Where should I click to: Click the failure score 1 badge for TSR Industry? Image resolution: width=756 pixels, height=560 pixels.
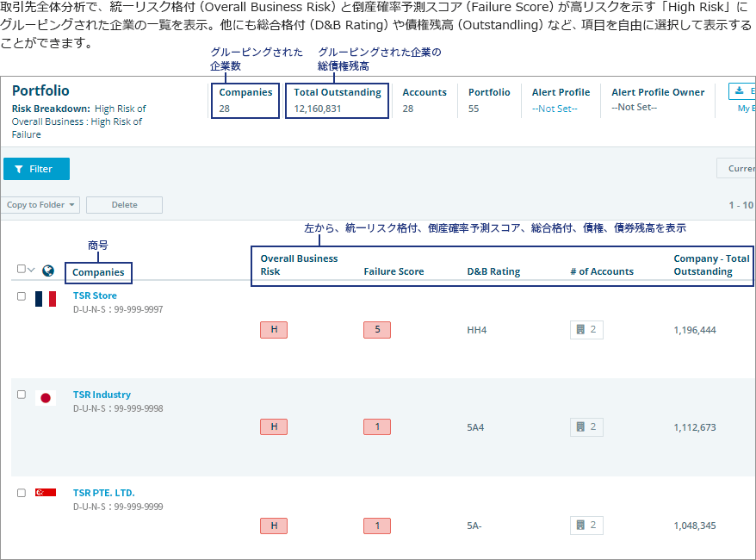[x=377, y=426]
